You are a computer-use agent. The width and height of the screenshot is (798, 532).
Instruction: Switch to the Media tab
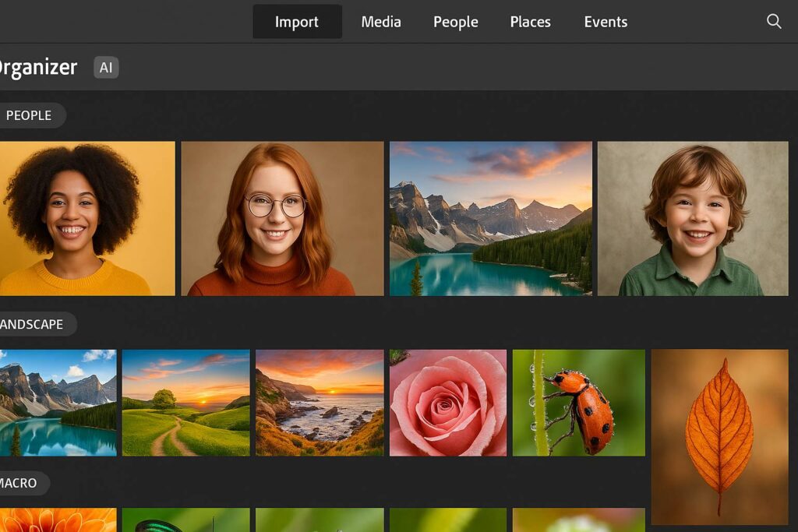click(381, 22)
